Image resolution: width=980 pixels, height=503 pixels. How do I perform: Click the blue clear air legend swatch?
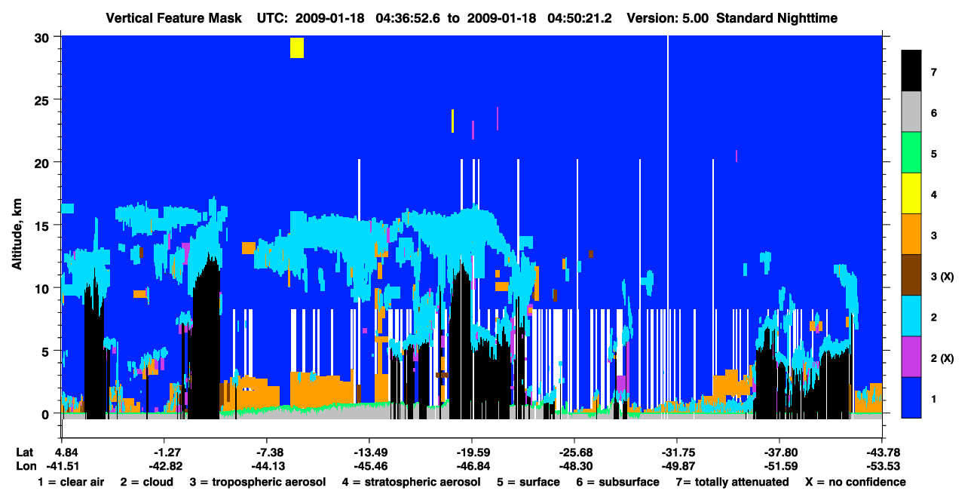pos(911,397)
